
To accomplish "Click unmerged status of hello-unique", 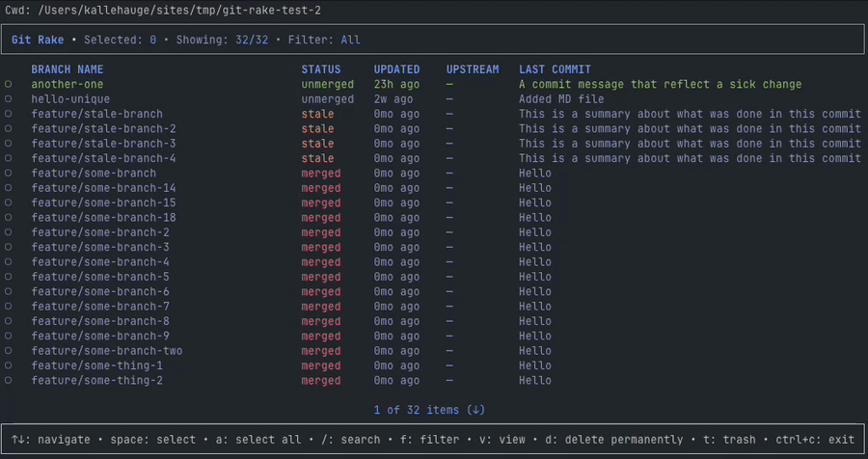I will [x=328, y=99].
